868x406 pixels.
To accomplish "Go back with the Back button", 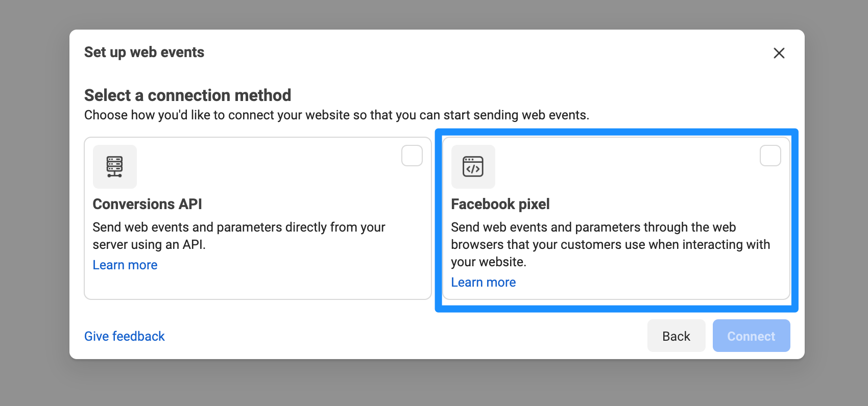I will pos(677,336).
